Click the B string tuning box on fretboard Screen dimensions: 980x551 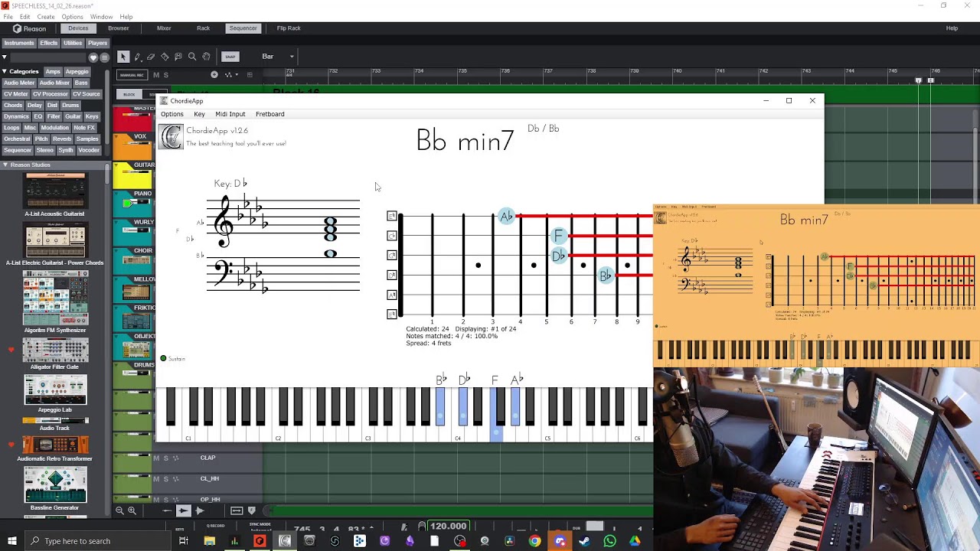(392, 236)
